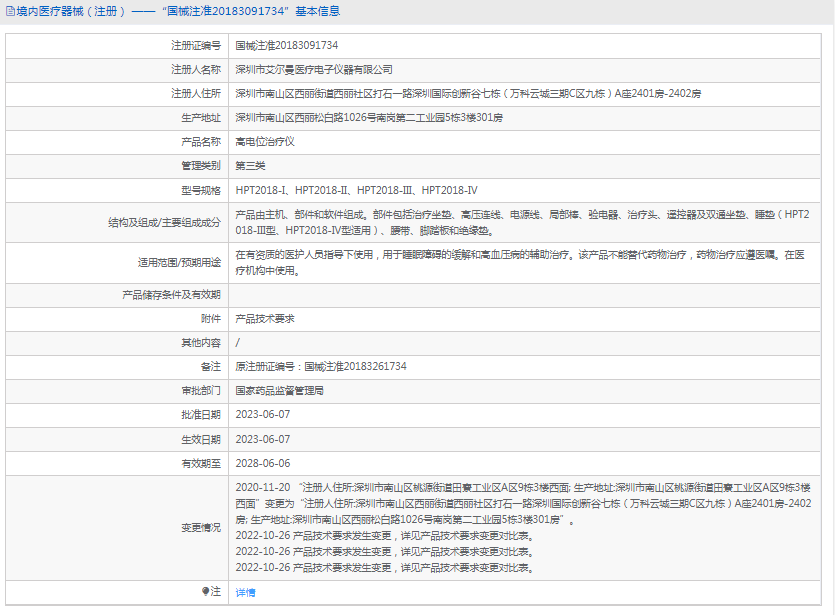Click the 注册人名称 label
This screenshot has width=835, height=615.
[195, 69]
